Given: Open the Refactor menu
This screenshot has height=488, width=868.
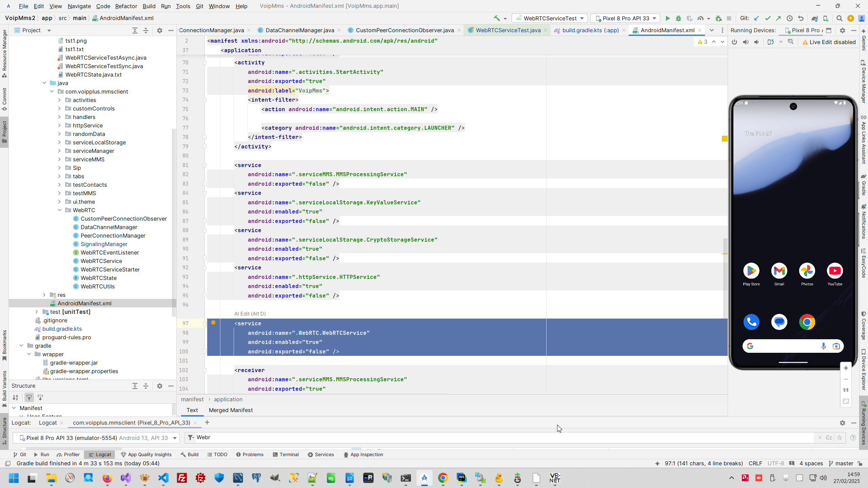Looking at the screenshot, I should (x=126, y=6).
